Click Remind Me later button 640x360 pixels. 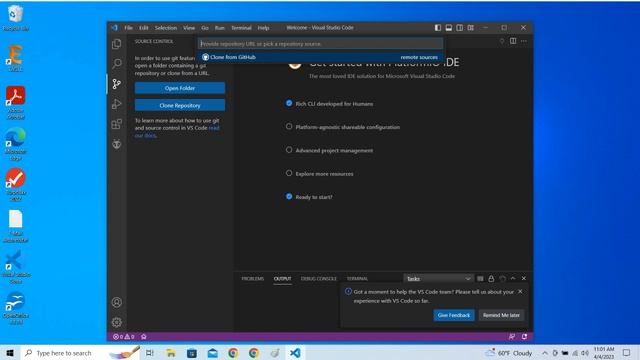[x=501, y=315]
